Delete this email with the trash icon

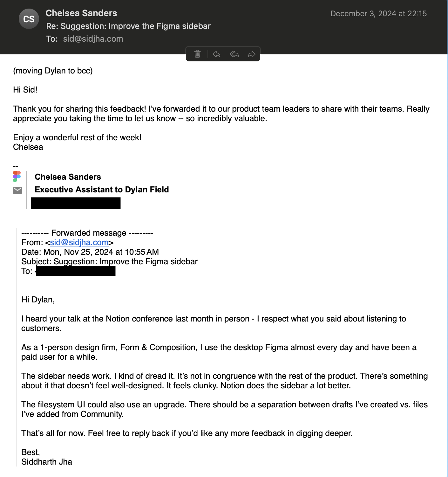(197, 54)
